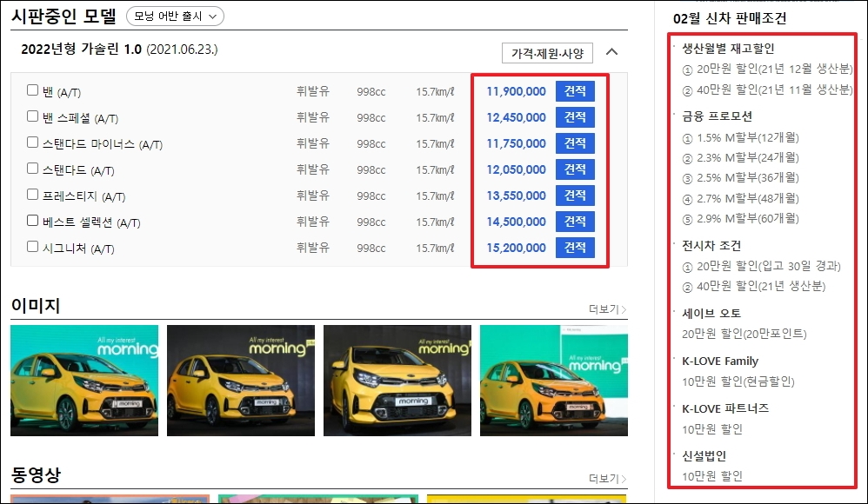Click the 세이브 오토 heading

pyautogui.click(x=711, y=313)
